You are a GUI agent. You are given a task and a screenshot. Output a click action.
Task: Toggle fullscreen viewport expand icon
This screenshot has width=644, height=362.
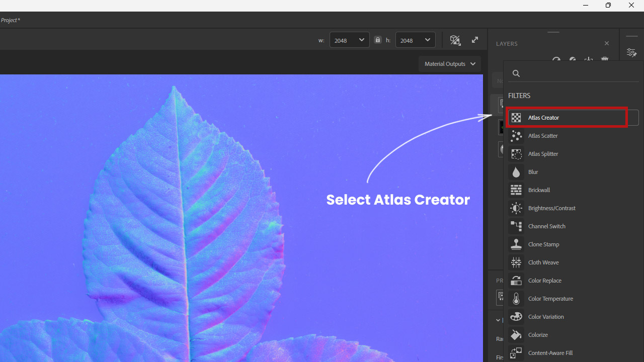[x=475, y=40]
